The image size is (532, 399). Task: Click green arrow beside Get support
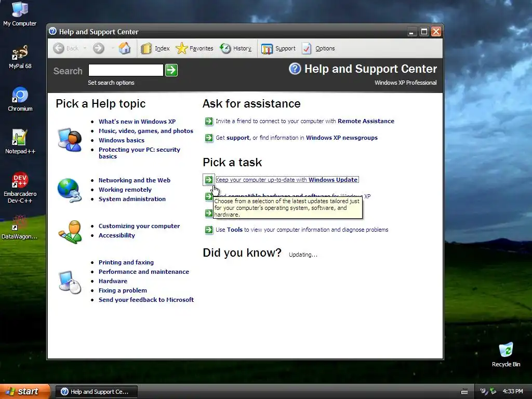[x=209, y=138]
